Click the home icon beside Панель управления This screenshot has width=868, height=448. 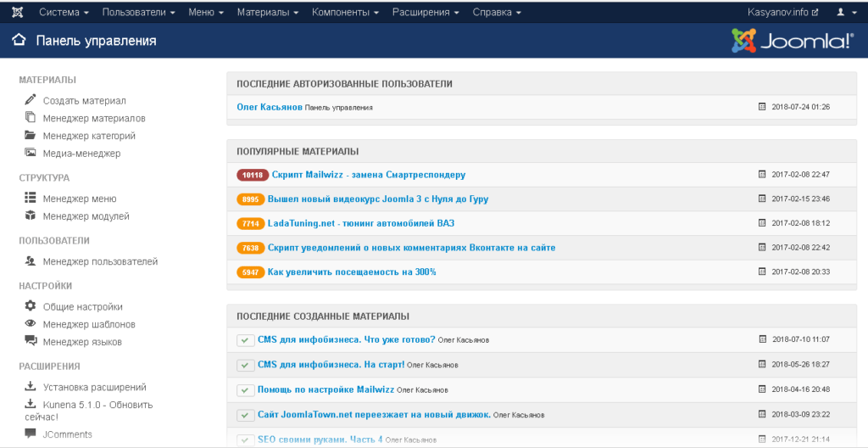(x=19, y=41)
